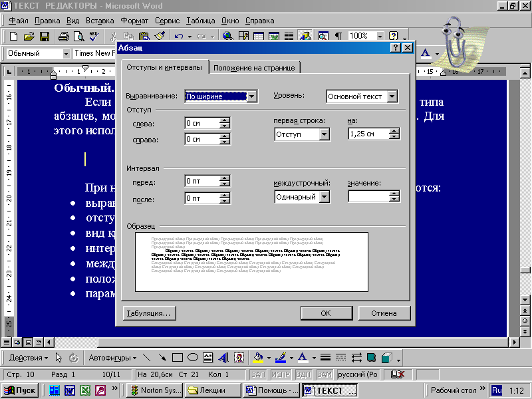This screenshot has height=399, width=532.
Task: Open Автофигуры menu
Action: point(112,358)
